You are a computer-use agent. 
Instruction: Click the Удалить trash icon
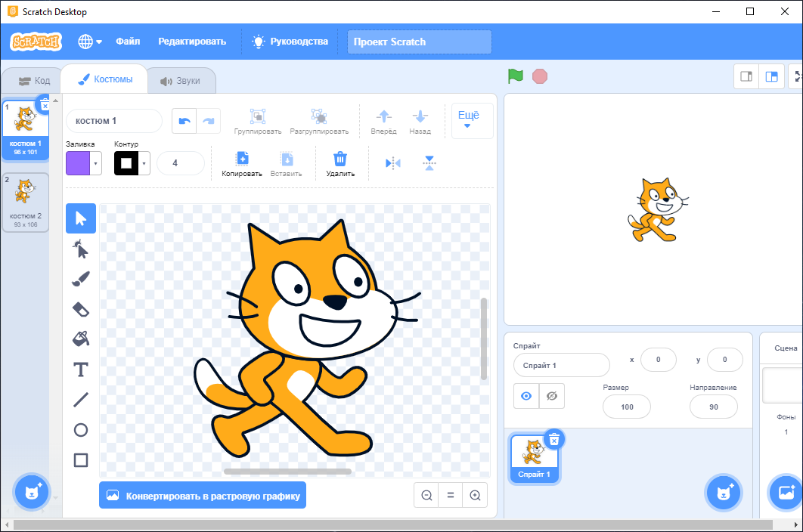coord(340,159)
